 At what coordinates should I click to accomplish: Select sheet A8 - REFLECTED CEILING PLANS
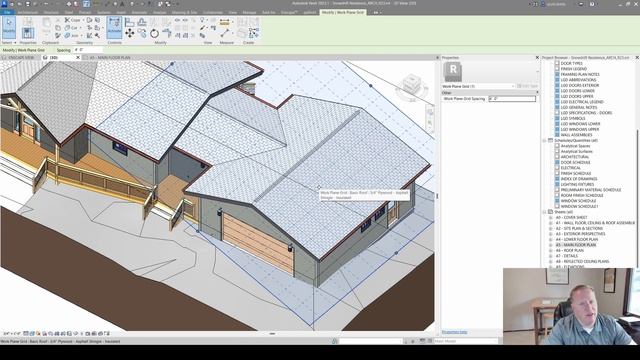pyautogui.click(x=582, y=261)
